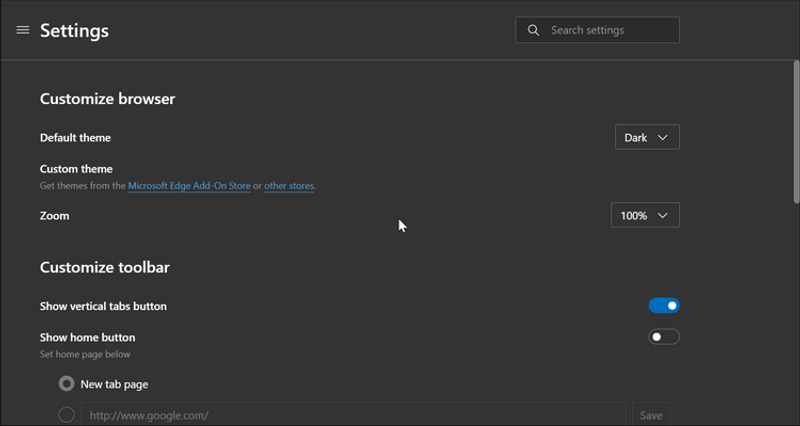Open the Default theme Dark dropdown
This screenshot has width=800, height=426.
click(x=647, y=137)
